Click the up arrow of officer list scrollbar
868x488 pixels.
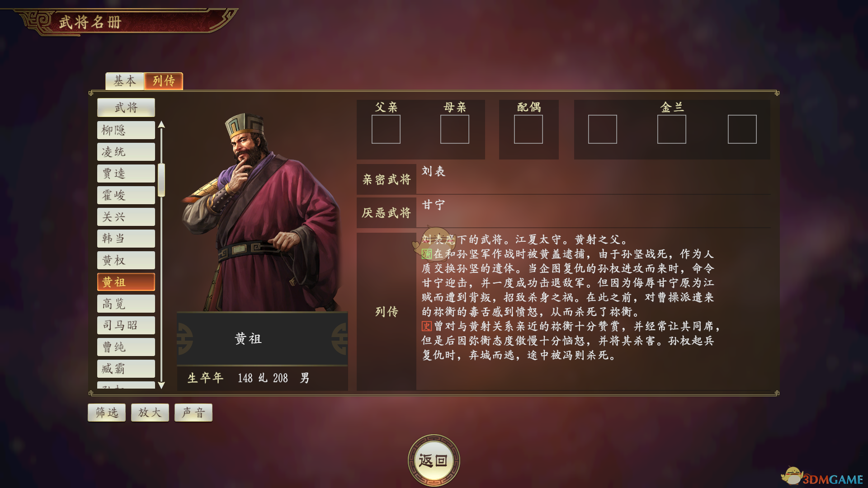click(x=161, y=125)
